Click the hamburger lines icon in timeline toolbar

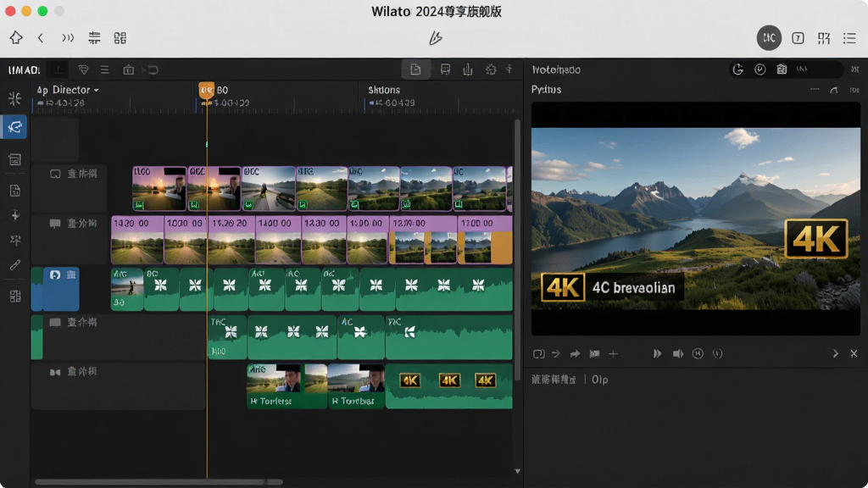point(104,69)
